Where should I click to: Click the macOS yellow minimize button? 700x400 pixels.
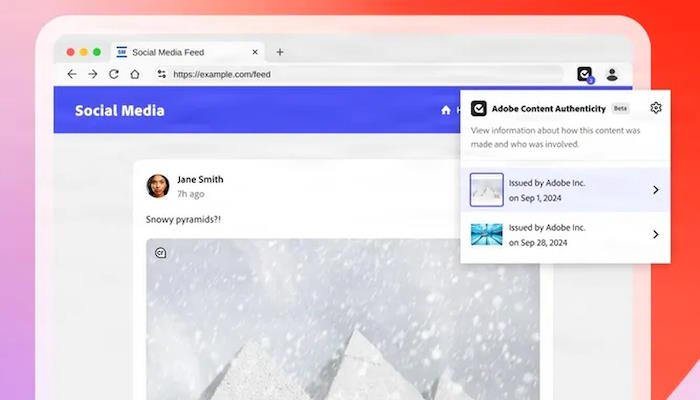pos(83,52)
